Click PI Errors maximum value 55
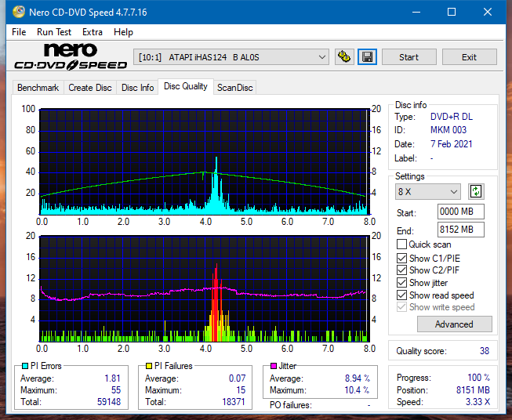 click(x=116, y=390)
